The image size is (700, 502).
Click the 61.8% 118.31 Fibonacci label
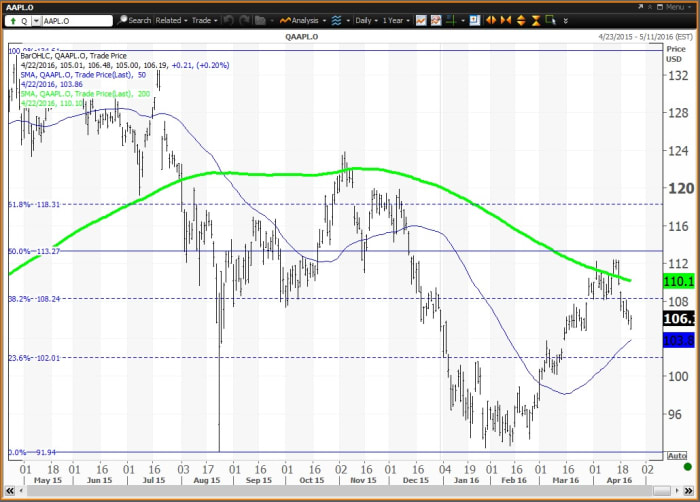(x=34, y=205)
